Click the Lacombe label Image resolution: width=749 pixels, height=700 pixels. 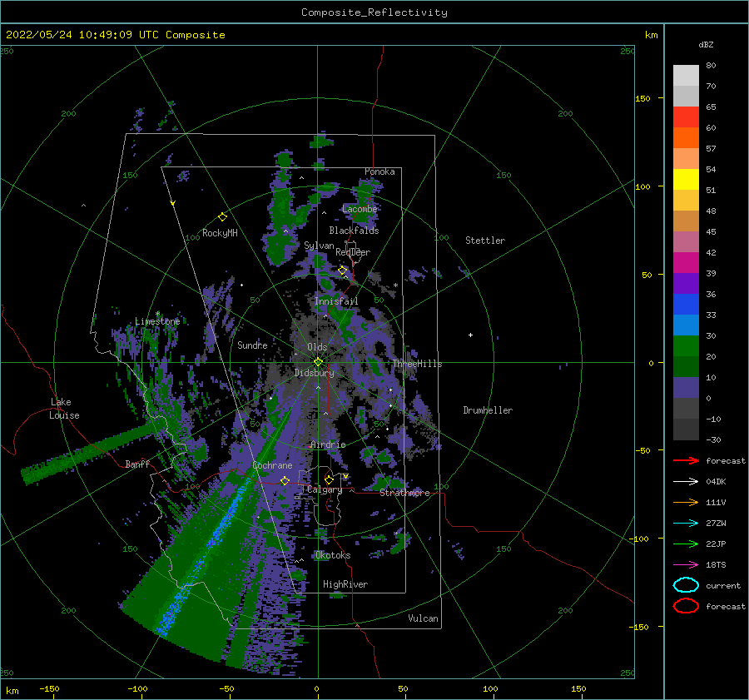click(360, 209)
